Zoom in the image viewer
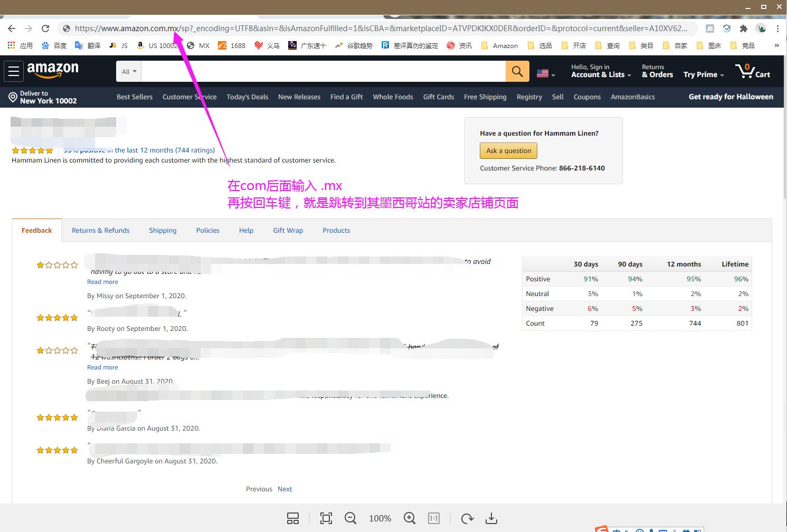Image resolution: width=787 pixels, height=532 pixels. 410,518
